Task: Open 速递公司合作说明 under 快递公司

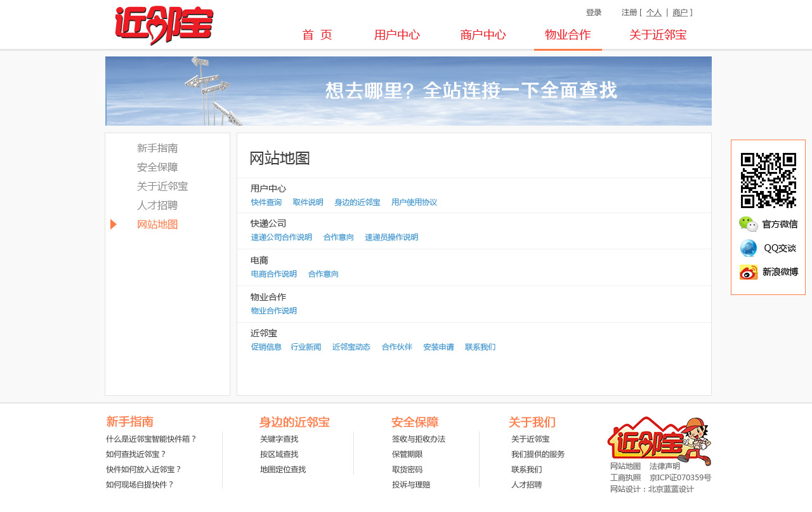Action: click(281, 237)
